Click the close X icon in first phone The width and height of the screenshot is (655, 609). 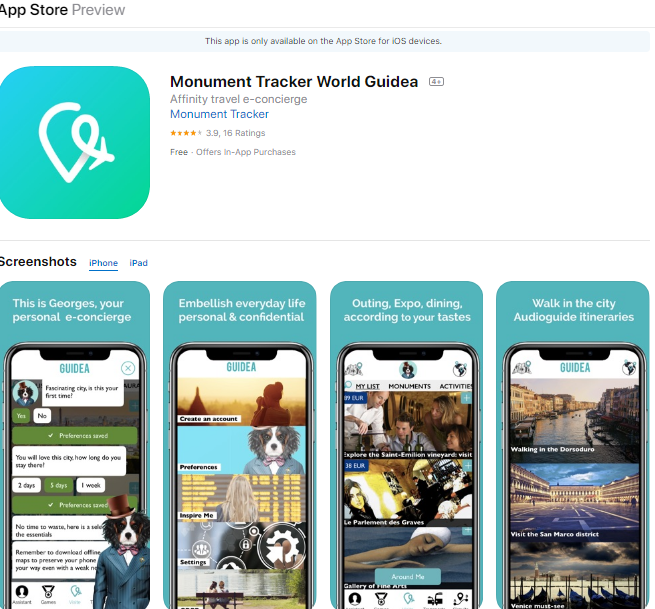point(128,368)
